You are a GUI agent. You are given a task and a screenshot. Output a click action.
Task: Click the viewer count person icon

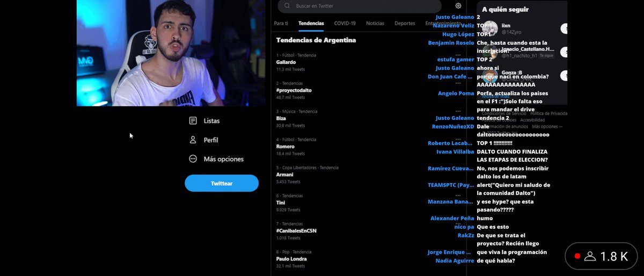(590, 256)
